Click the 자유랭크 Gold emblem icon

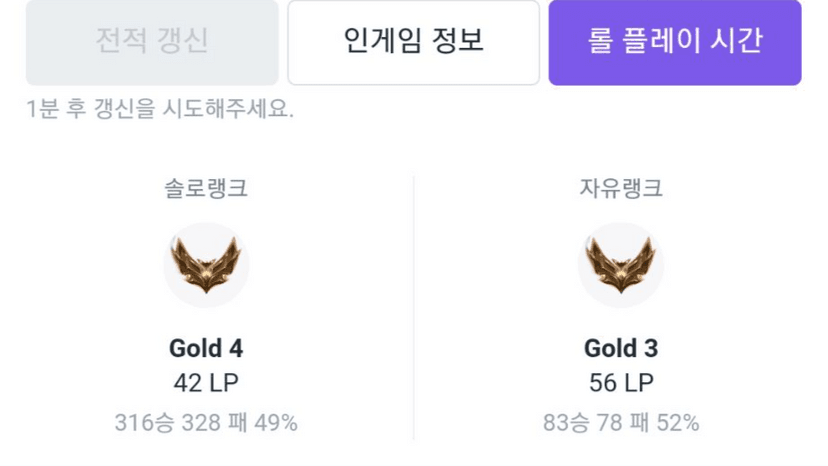click(620, 264)
